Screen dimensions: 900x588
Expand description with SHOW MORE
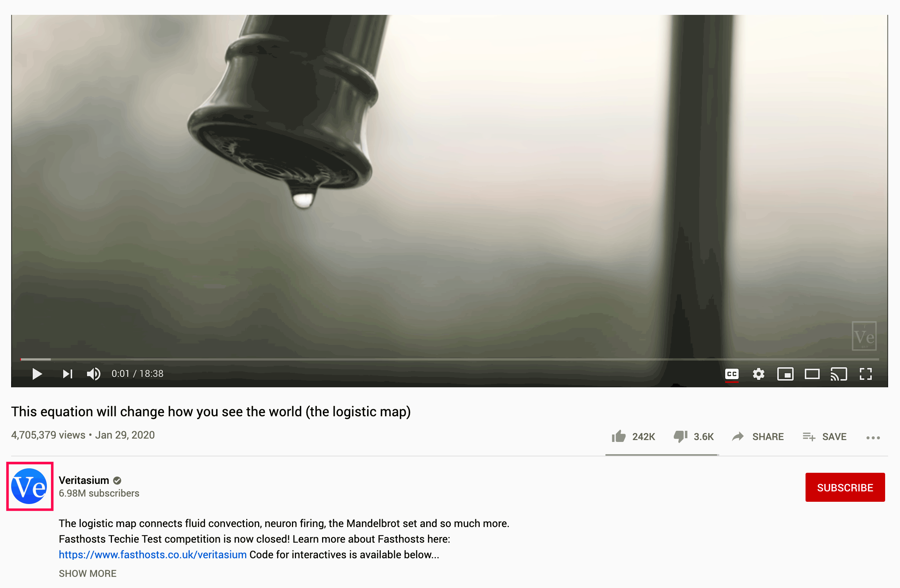pos(88,574)
